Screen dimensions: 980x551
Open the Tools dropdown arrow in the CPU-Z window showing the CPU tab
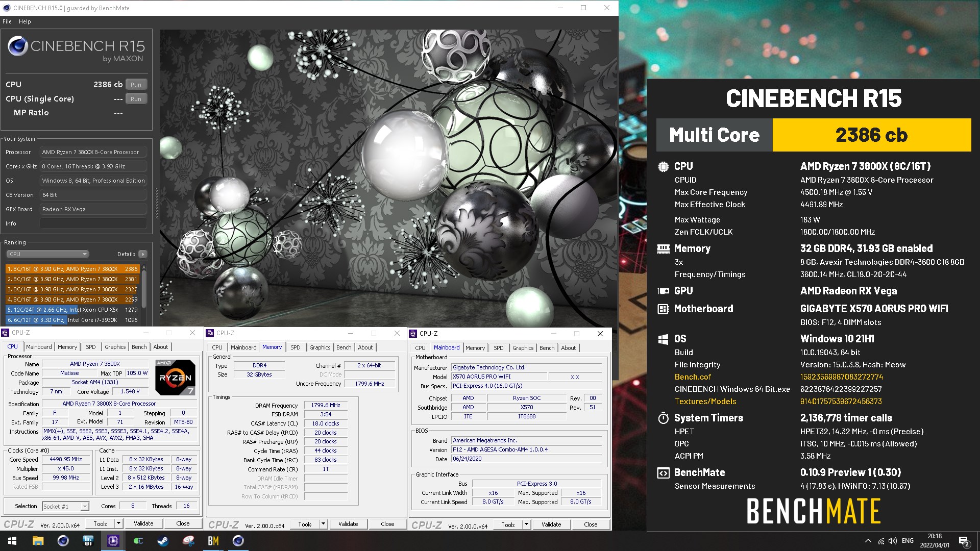[118, 523]
